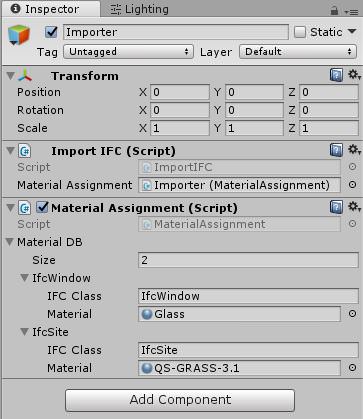Click the Material DB Size field
Image resolution: width=363 pixels, height=419 pixels.
coord(248,260)
